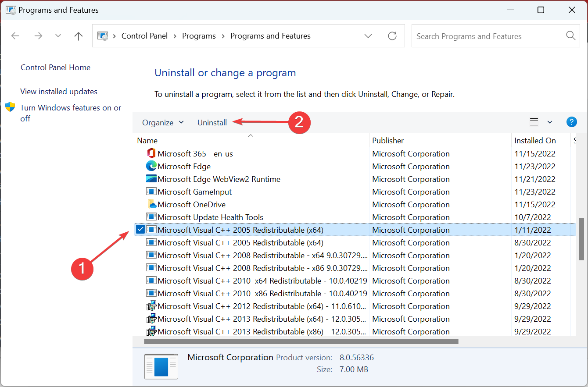Click the horizontal scrollbar of program list
Screen dimensions: 588x387
pos(301,341)
